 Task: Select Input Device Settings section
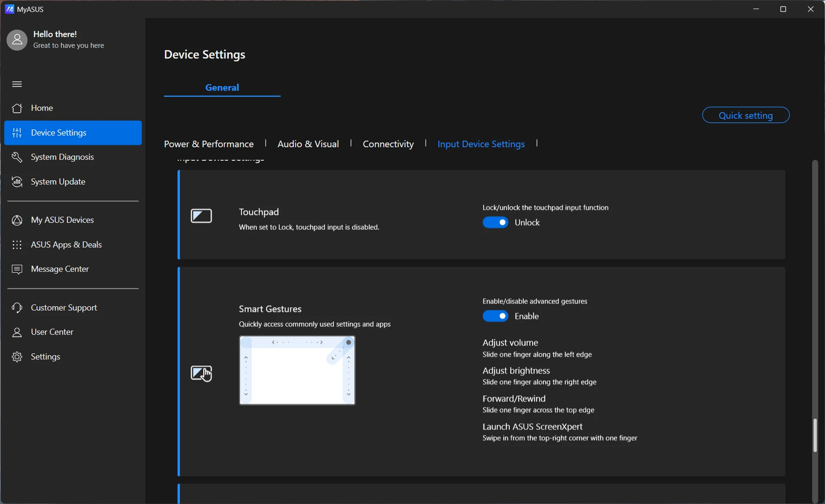coord(481,144)
